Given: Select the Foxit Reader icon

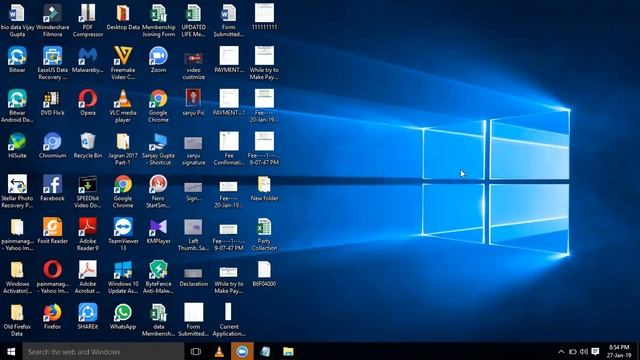Looking at the screenshot, I should [53, 231].
